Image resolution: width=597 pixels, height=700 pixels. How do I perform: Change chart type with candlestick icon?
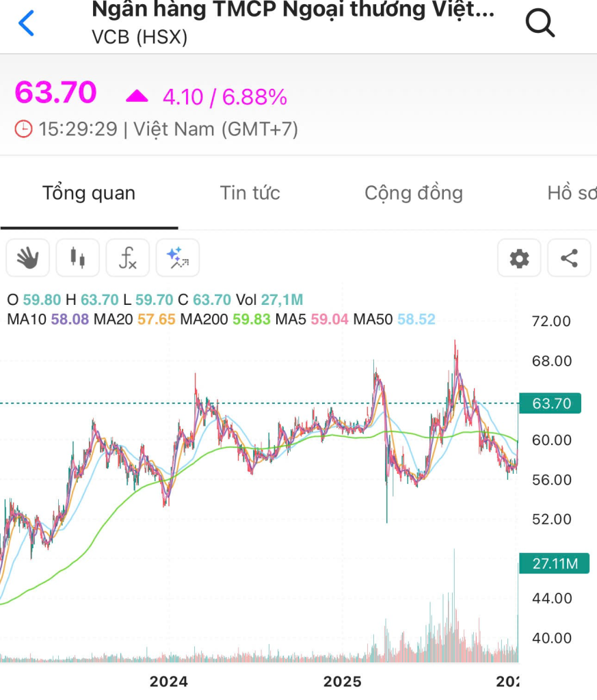(x=77, y=258)
